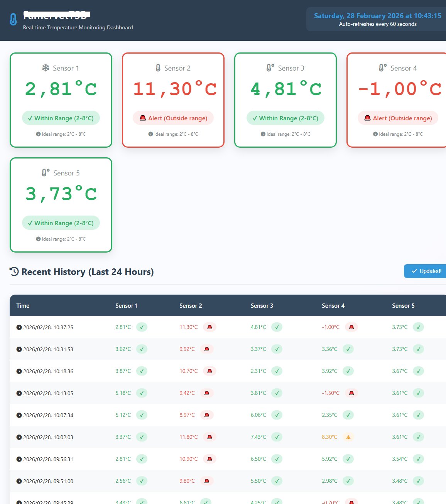Viewport: 446px width, 504px height.
Task: Click the thermometer icon on Sensor 2 card
Action: [158, 68]
